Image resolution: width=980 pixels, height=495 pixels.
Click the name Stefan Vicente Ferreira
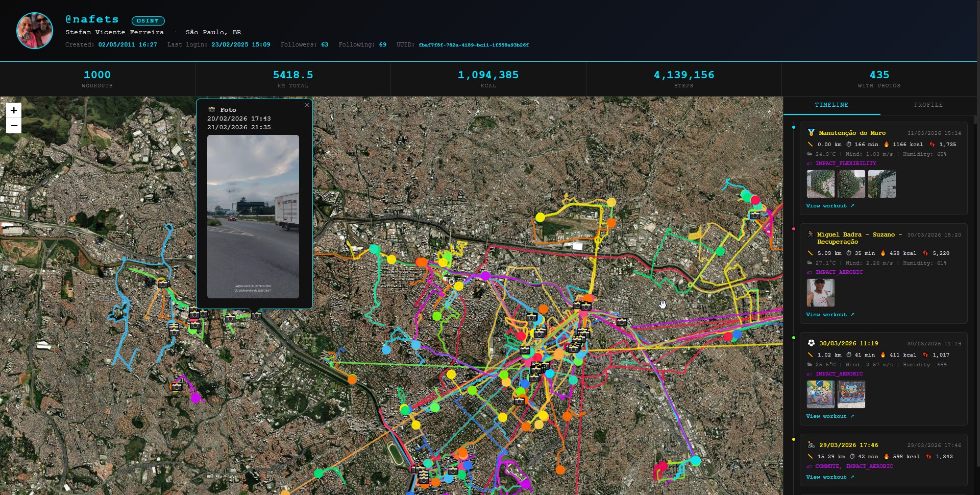115,32
